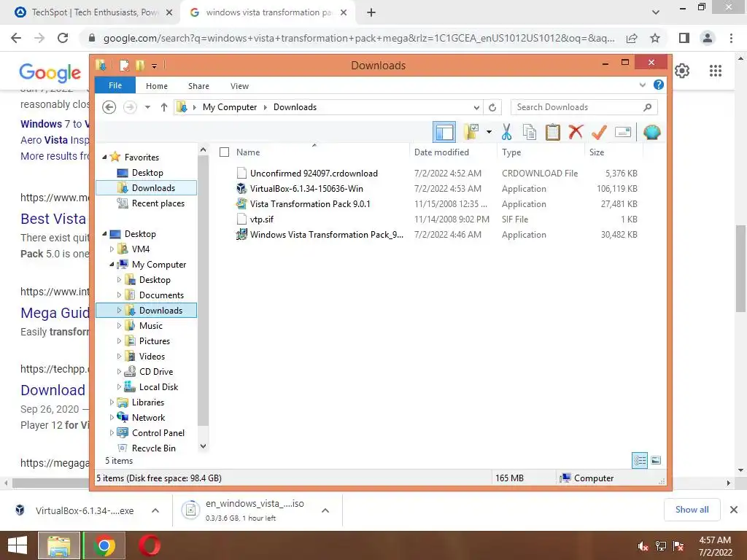Open a new Chrome tab
This screenshot has height=560, width=747.
pos(371,13)
